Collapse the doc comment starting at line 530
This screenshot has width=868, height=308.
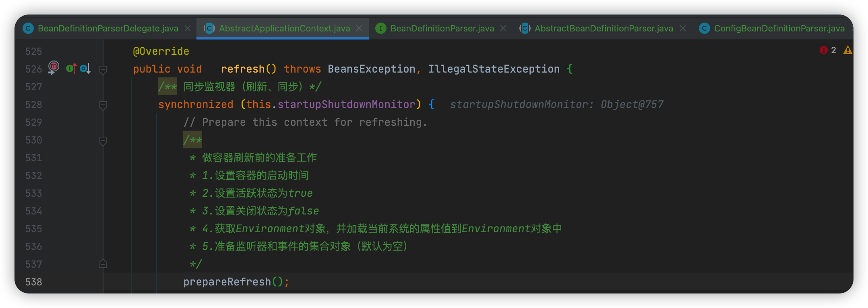pos(103,140)
